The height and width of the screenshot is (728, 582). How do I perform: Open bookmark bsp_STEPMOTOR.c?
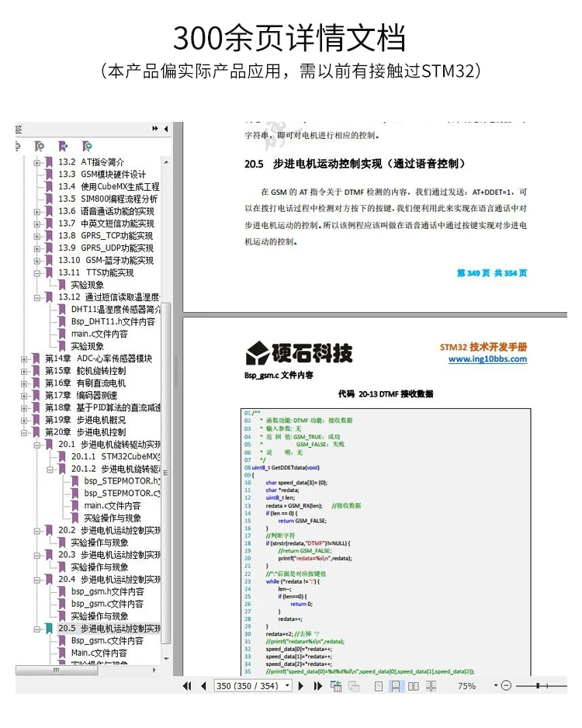click(x=122, y=493)
